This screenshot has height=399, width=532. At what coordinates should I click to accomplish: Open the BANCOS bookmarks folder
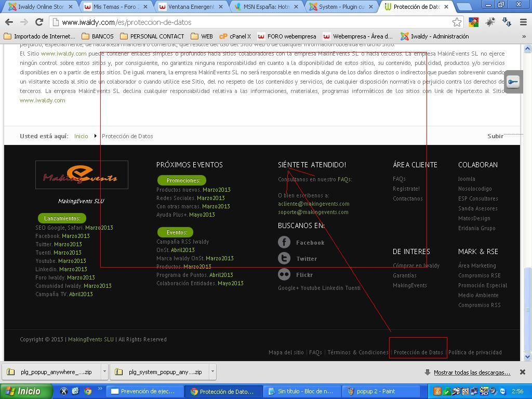tap(98, 36)
